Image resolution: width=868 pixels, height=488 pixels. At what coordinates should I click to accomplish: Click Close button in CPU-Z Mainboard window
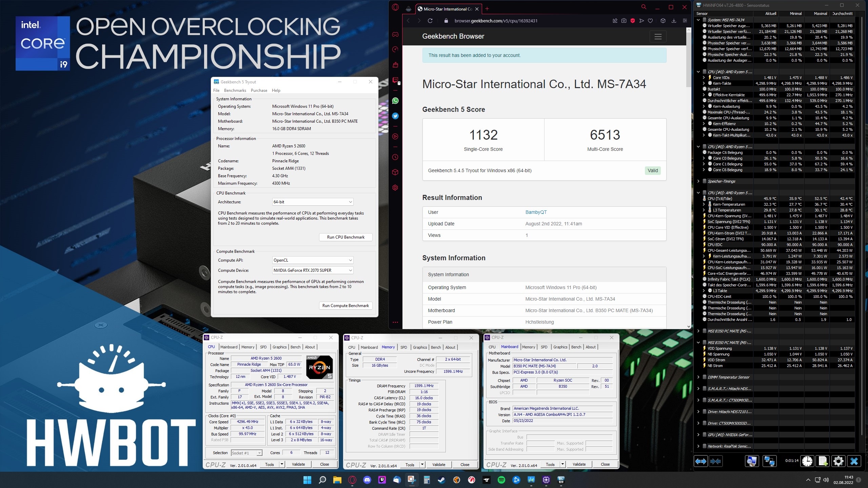605,464
